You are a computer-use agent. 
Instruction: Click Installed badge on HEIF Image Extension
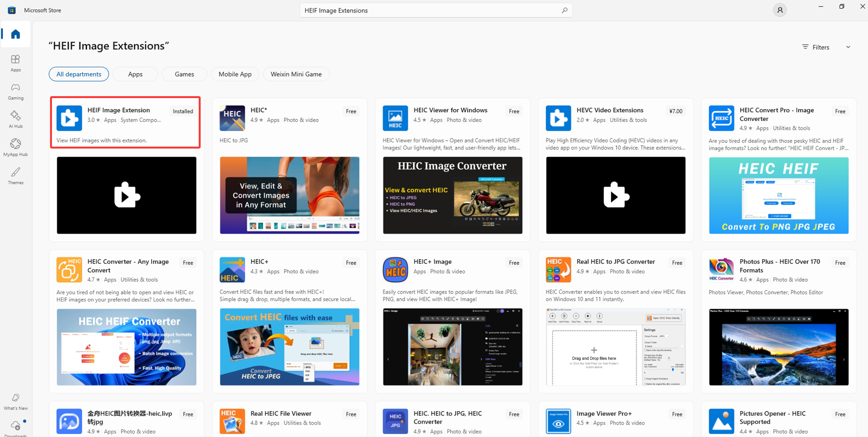coord(183,111)
